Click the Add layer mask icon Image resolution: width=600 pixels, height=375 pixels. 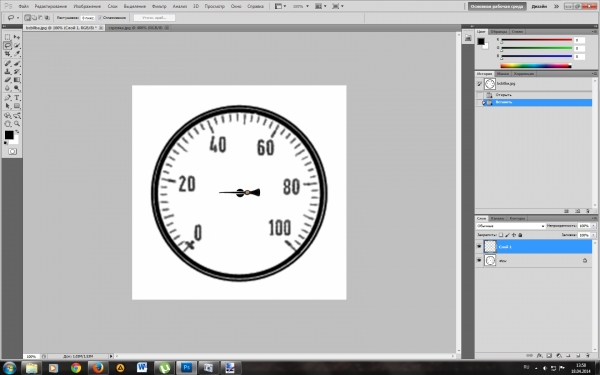point(549,355)
